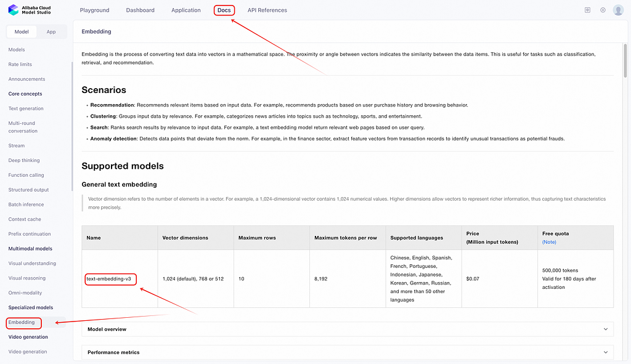
Task: Open the Dashboard top menu
Action: 140,10
